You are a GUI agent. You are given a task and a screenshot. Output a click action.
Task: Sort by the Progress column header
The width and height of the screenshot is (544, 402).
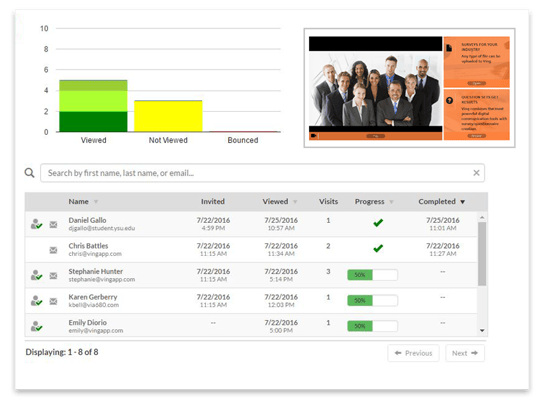[369, 202]
